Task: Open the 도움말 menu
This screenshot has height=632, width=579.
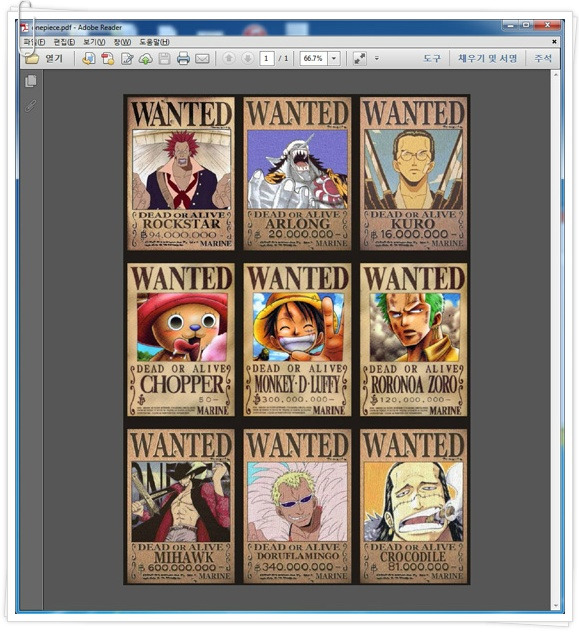Action: pyautogui.click(x=154, y=42)
